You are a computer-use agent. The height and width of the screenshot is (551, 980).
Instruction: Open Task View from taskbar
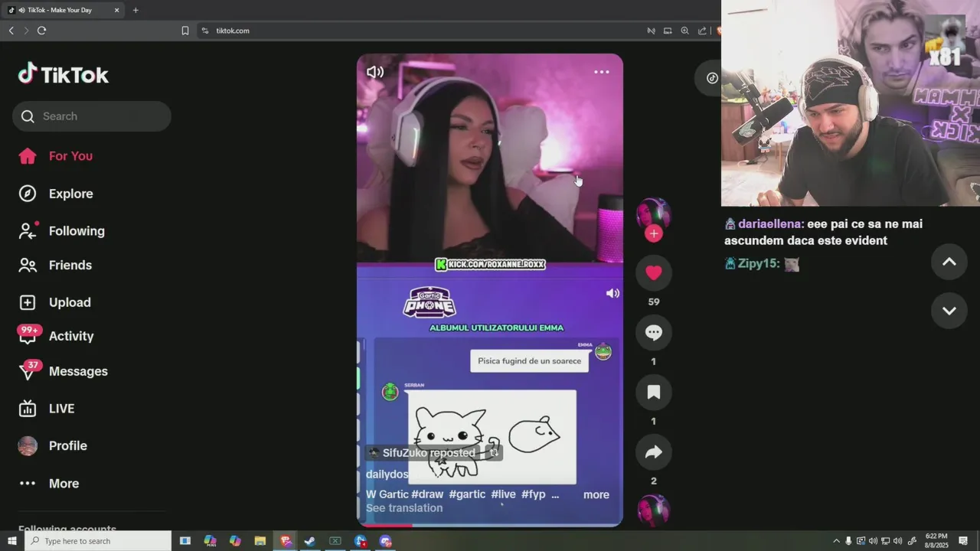185,541
